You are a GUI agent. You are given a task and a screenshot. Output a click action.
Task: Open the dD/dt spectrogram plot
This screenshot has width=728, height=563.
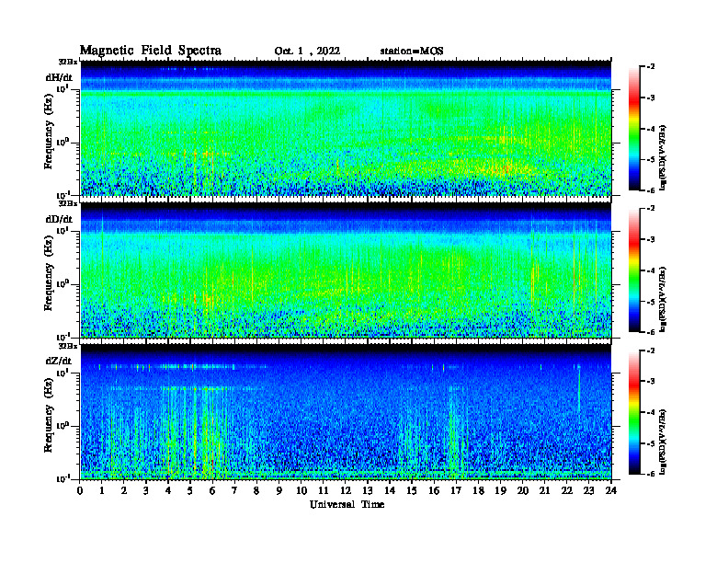pyautogui.click(x=346, y=270)
